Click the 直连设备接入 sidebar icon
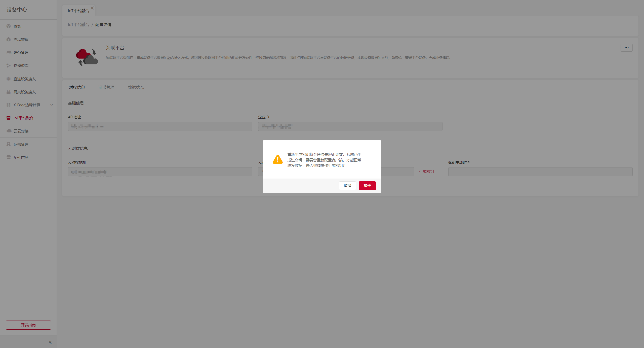The width and height of the screenshot is (644, 348). [9, 79]
